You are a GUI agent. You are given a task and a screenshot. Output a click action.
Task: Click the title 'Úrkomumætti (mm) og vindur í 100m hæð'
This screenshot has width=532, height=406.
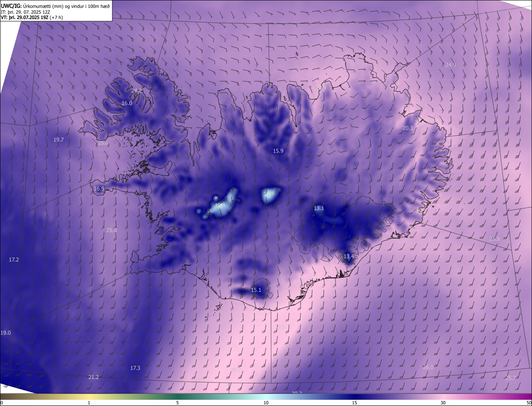[66, 5]
